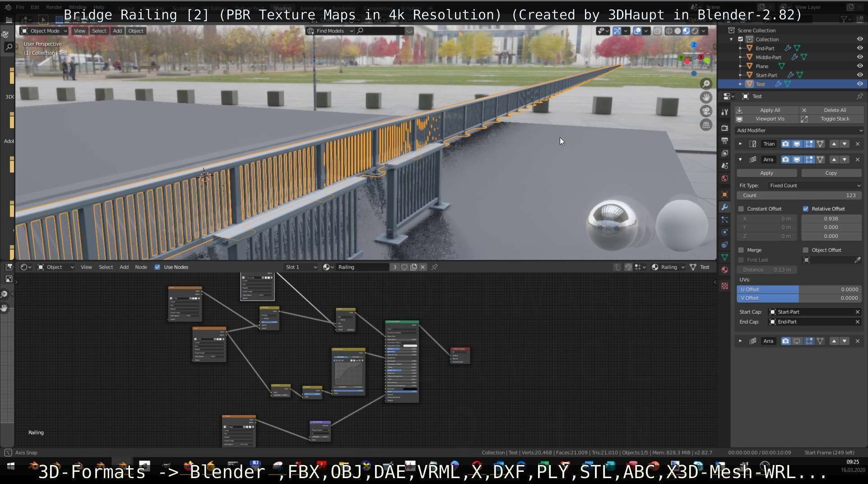This screenshot has height=484, width=868.
Task: Expand the Start-Part tree item
Action: [740, 75]
